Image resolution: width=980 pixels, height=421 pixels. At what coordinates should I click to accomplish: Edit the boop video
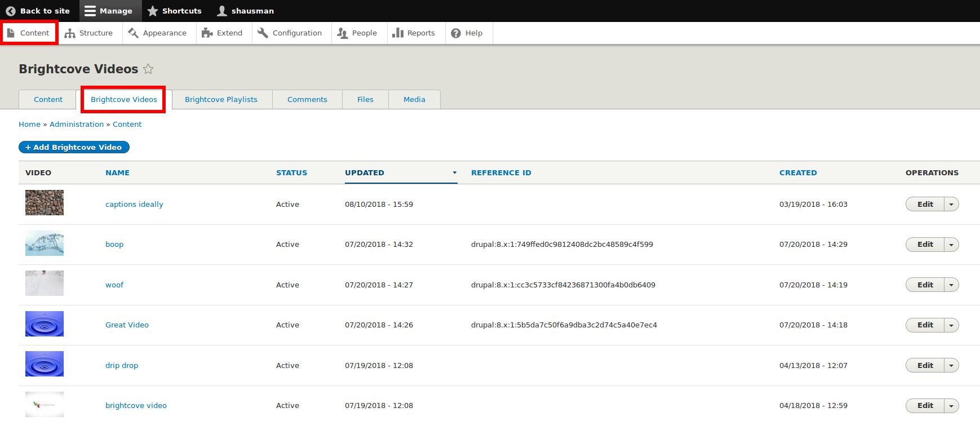pos(925,244)
